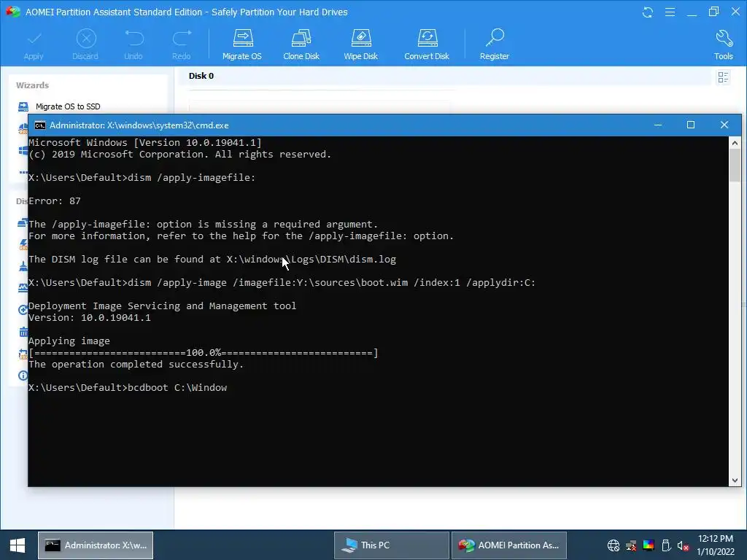The width and height of the screenshot is (747, 560).
Task: Click the USB safely remove tray icon
Action: click(666, 545)
